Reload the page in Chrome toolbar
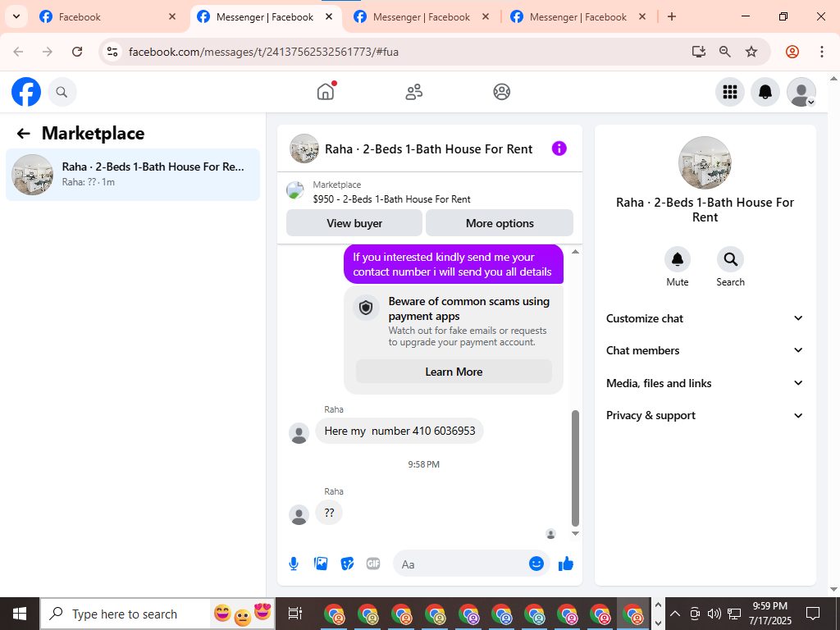 tap(77, 52)
